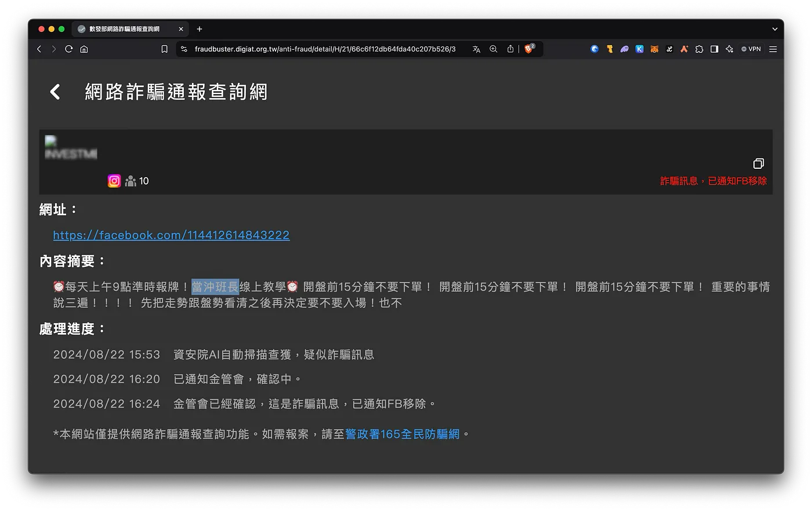Open the facebook.com/114412614843222 link
Image resolution: width=812 pixels, height=511 pixels.
coord(171,235)
